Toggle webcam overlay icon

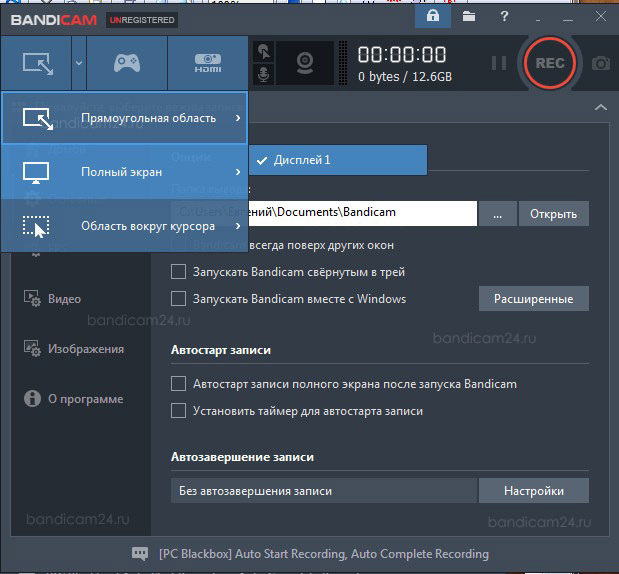point(304,63)
